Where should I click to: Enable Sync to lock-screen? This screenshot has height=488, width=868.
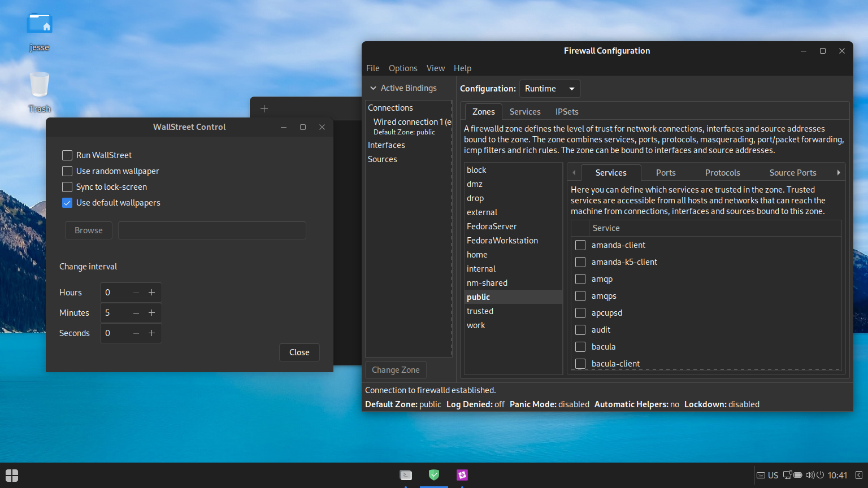point(67,187)
